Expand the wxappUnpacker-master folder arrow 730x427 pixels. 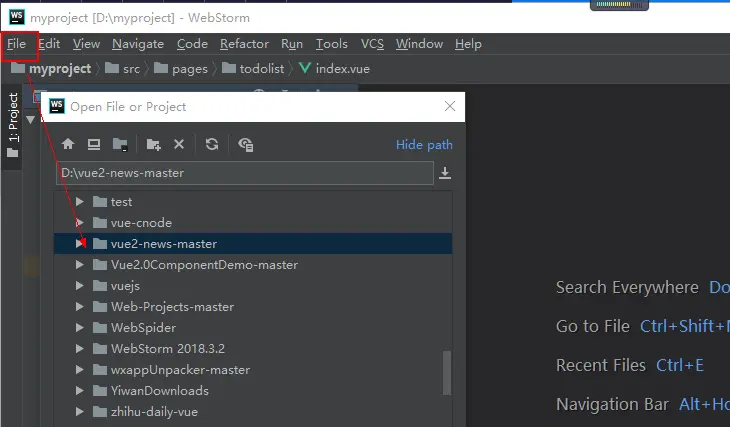pyautogui.click(x=80, y=370)
